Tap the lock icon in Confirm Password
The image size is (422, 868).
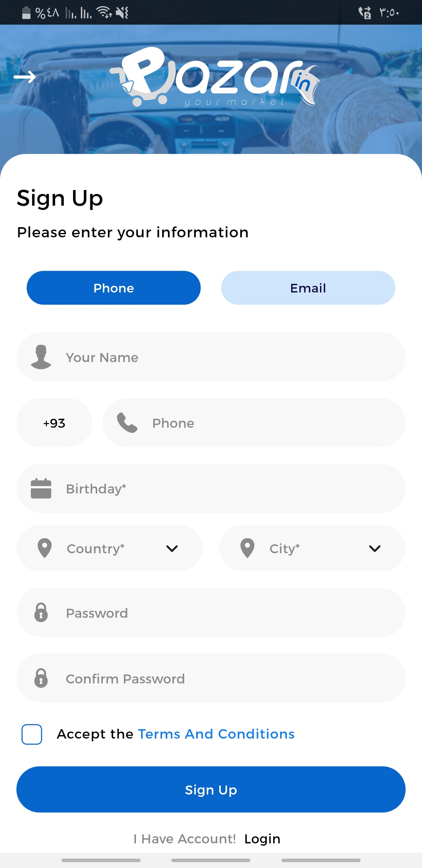41,678
